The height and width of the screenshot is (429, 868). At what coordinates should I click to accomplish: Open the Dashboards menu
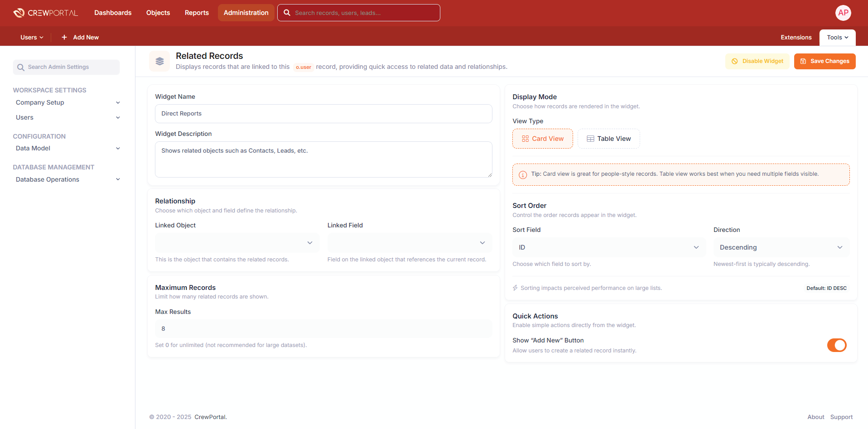click(113, 13)
